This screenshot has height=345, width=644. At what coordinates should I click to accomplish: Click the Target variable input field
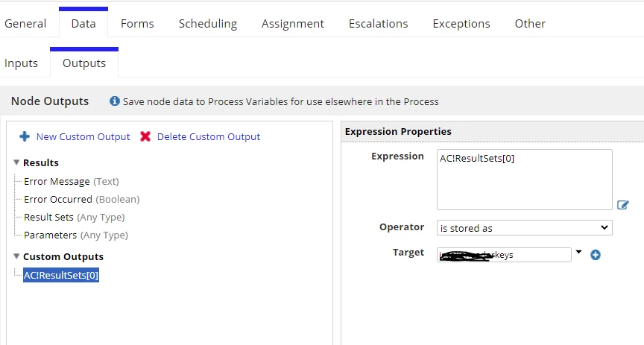click(504, 255)
